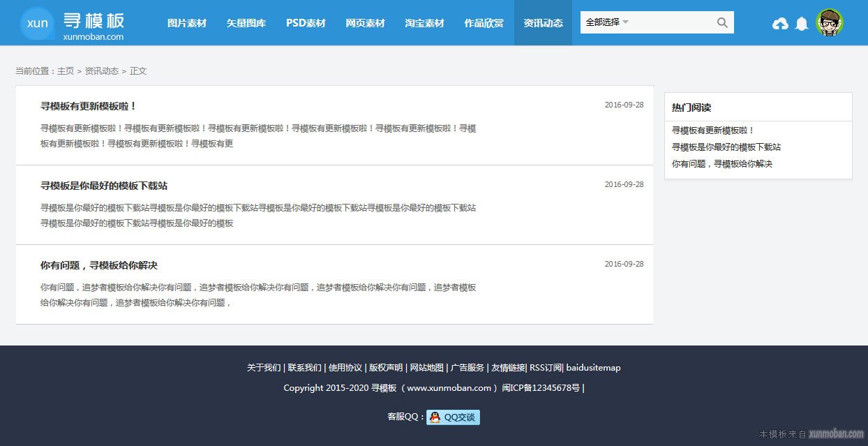Viewport: 868px width, 446px height.
Task: Click the first article's 2016-09-28 date
Action: click(x=624, y=105)
